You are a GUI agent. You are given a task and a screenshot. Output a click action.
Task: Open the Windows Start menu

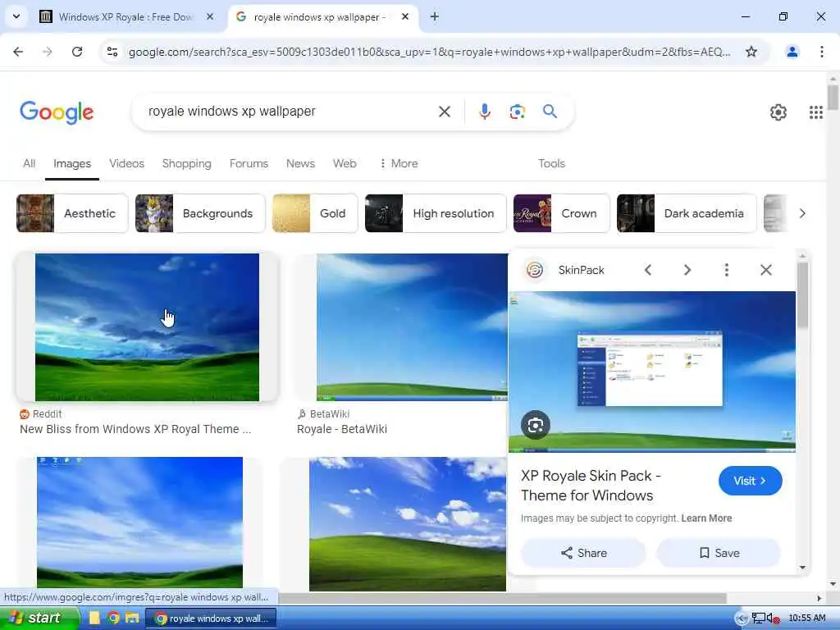pyautogui.click(x=38, y=619)
